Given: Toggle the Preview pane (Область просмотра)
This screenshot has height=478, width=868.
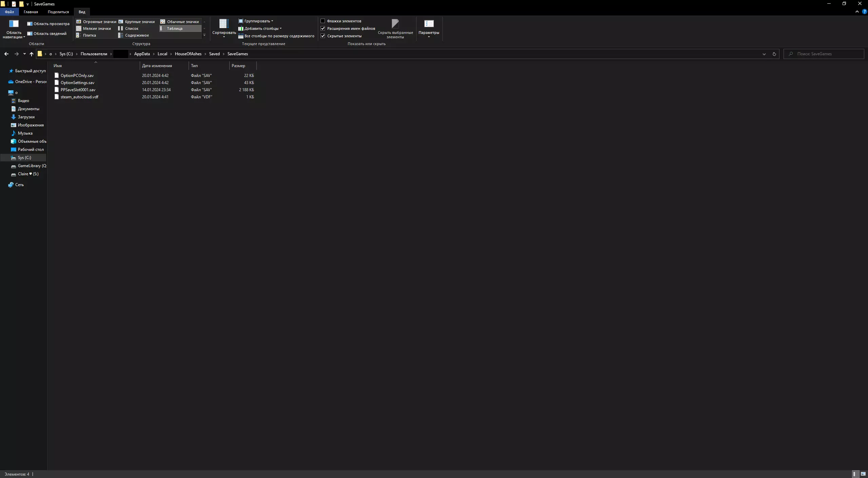Looking at the screenshot, I should [48, 24].
